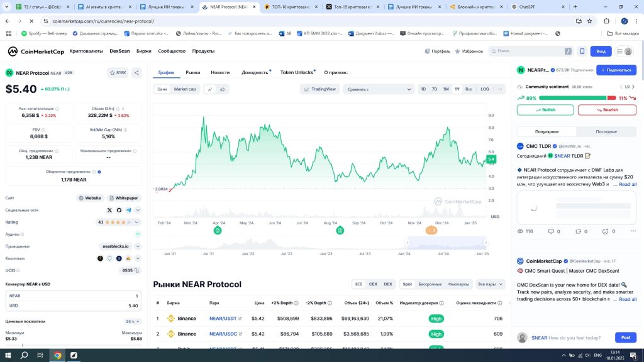Filter markets by DEX
This screenshot has height=362, width=644.
[387, 284]
